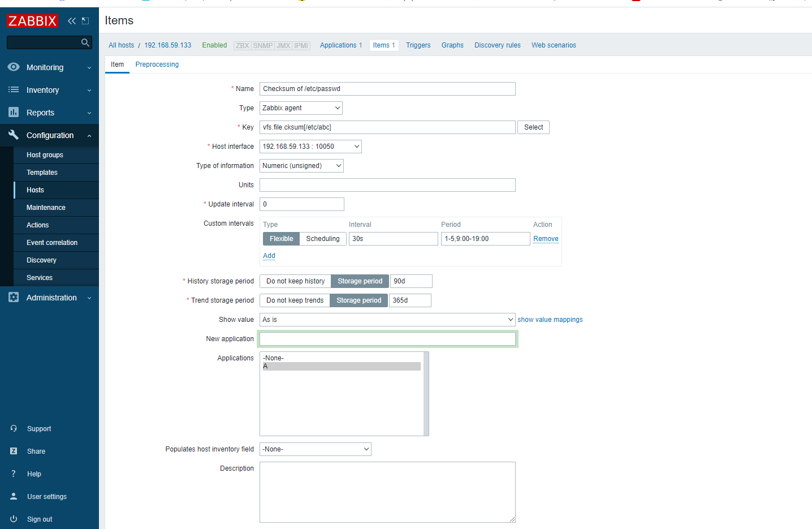
Task: Click the Units input field
Action: (x=387, y=185)
